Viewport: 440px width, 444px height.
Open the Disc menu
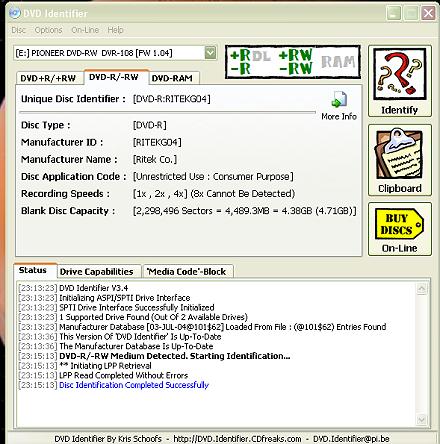[x=18, y=30]
